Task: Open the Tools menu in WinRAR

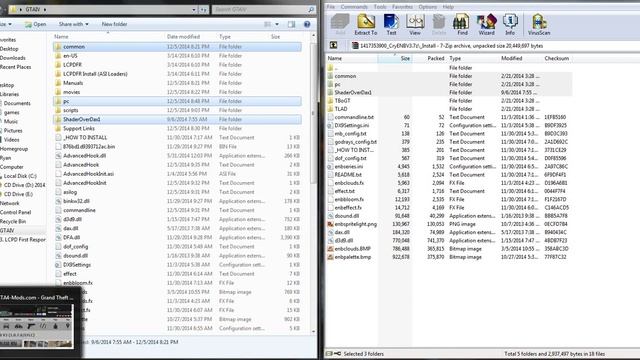Action: click(x=380, y=7)
